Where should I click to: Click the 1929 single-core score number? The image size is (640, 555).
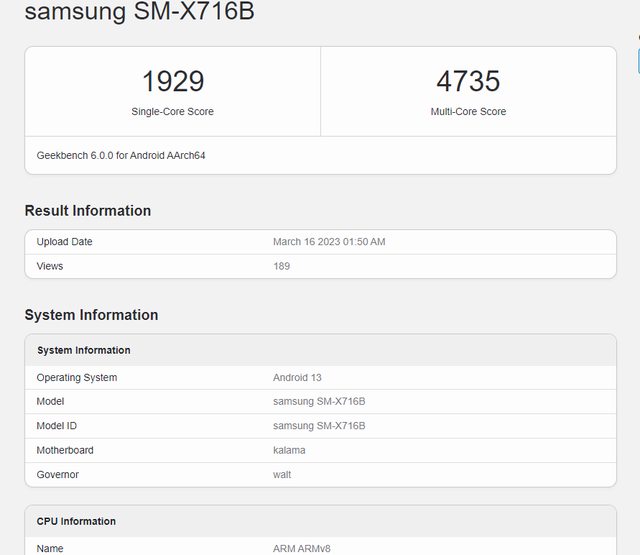pos(173,81)
